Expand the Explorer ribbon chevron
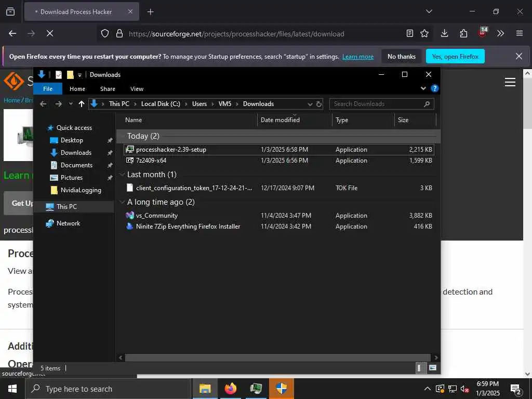Screen dimensions: 532x399 click(423, 88)
